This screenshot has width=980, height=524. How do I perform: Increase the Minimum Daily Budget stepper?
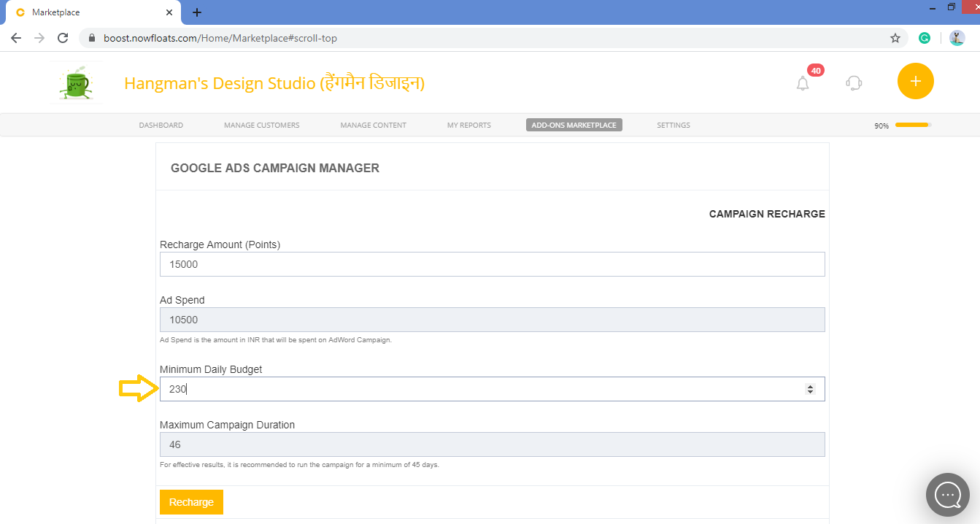pos(810,386)
